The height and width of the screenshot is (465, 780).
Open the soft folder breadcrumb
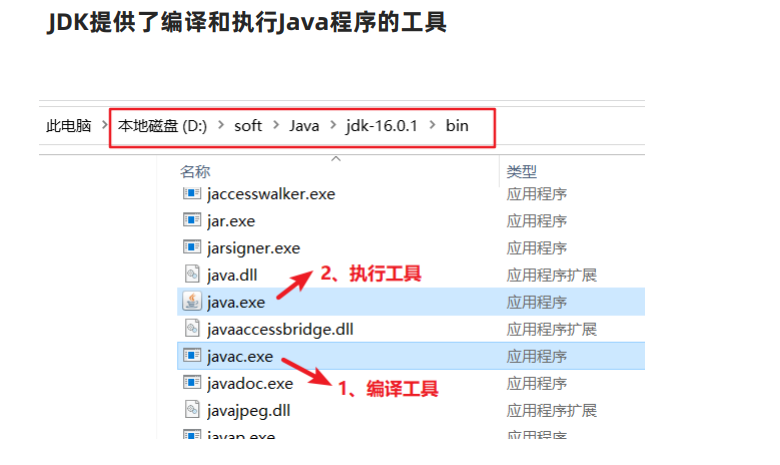click(x=248, y=126)
